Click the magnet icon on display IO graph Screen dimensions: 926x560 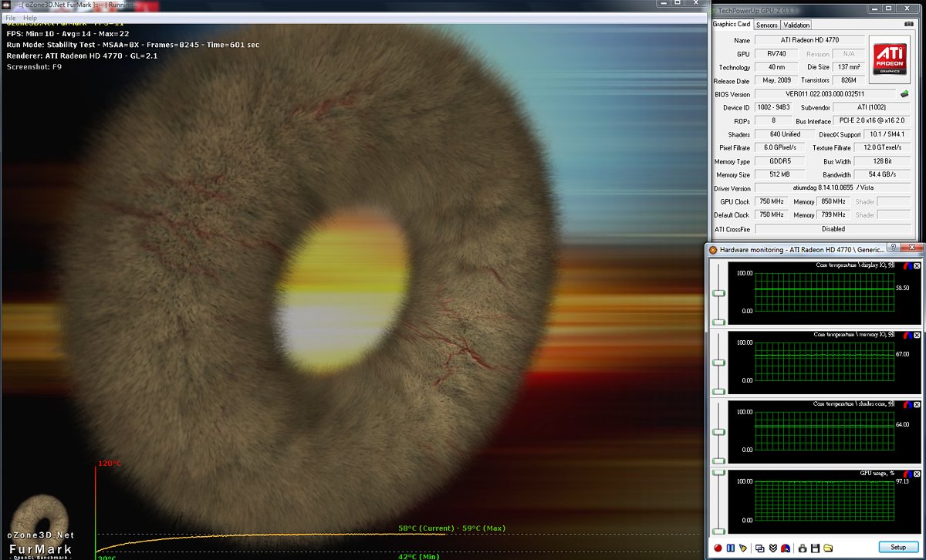pyautogui.click(x=907, y=265)
